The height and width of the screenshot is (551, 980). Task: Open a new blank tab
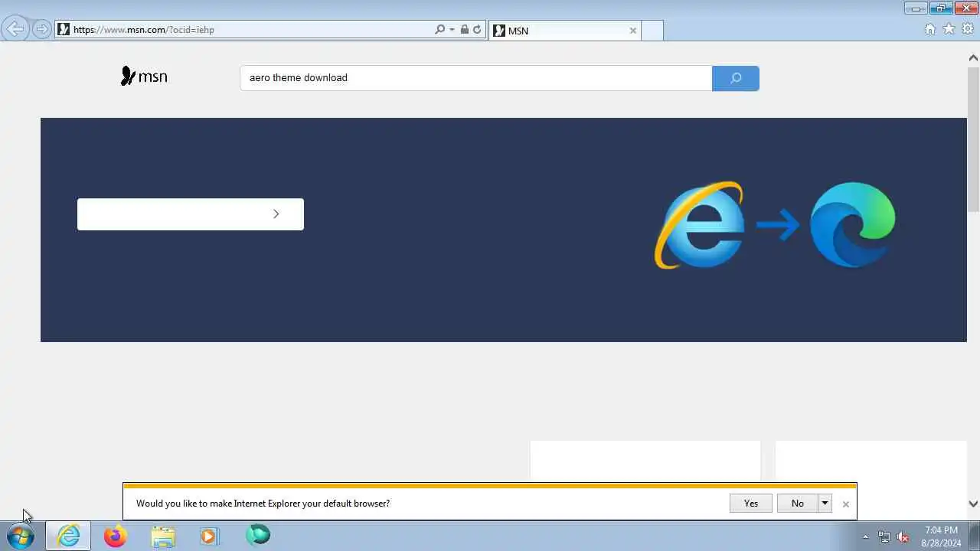(x=652, y=31)
